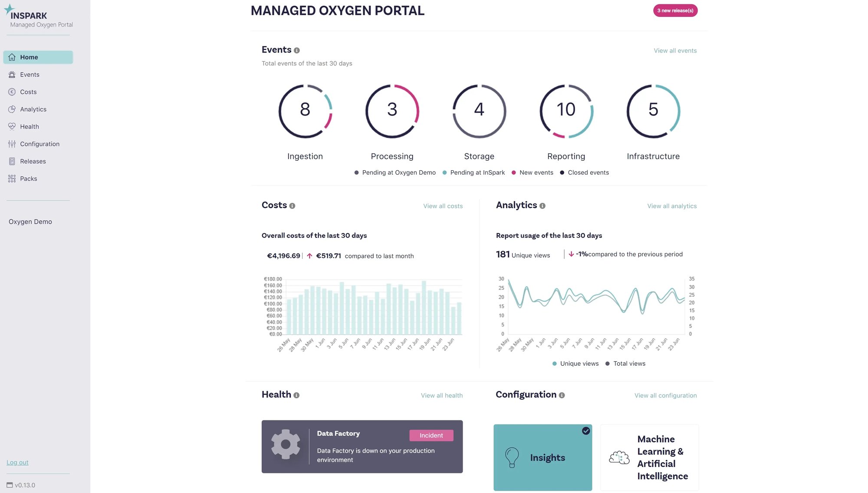Follow the View all analytics link

672,206
